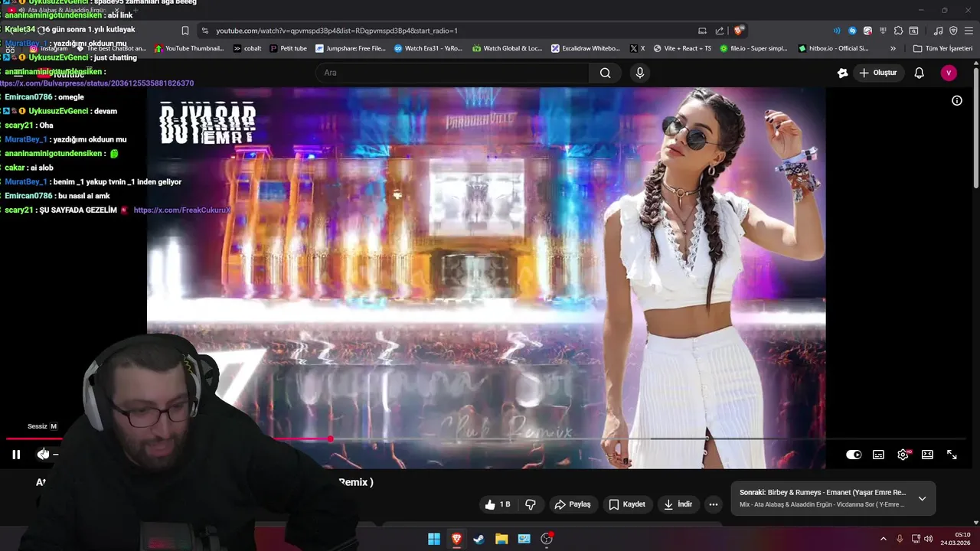The width and height of the screenshot is (980, 551).
Task: Click the Paylaş share button
Action: pos(573,504)
